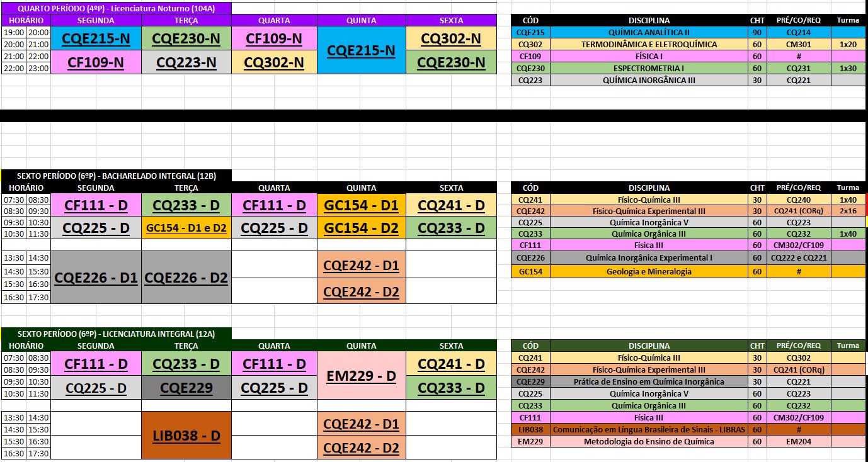868x462 pixels.
Task: Select the 'LIB038 - D' class block
Action: (x=186, y=435)
